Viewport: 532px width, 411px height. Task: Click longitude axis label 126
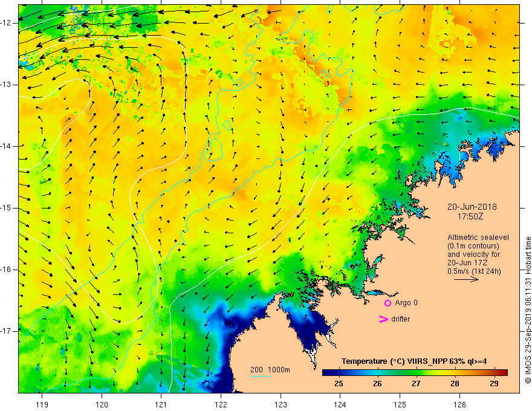(459, 405)
